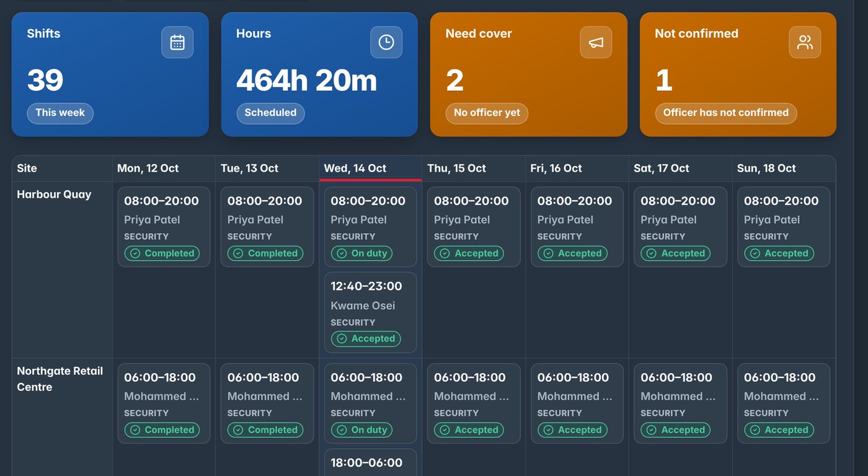Click Accepted badge on Harbour Quay Thursday shift
The image size is (868, 476).
coord(469,253)
